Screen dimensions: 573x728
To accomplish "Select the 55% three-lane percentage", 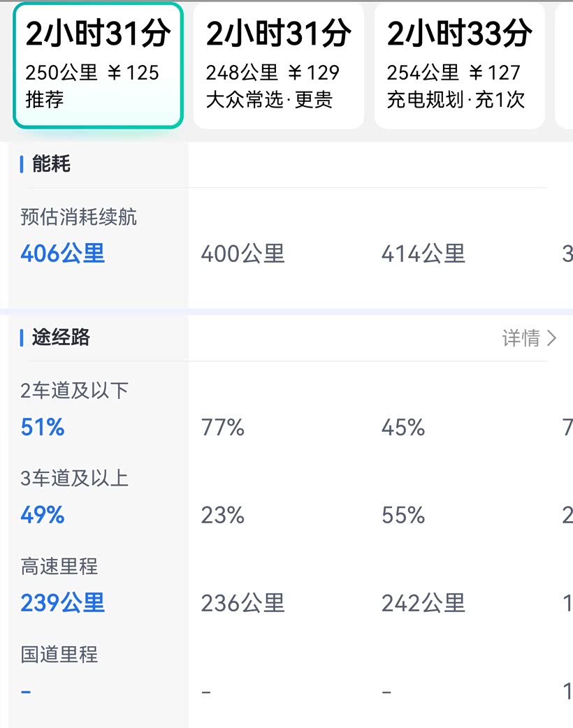I will tap(403, 516).
